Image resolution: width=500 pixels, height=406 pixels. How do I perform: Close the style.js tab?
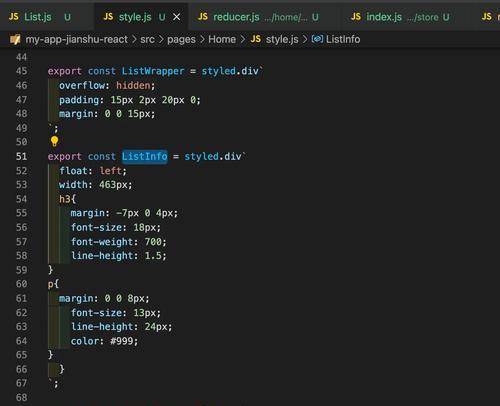177,17
